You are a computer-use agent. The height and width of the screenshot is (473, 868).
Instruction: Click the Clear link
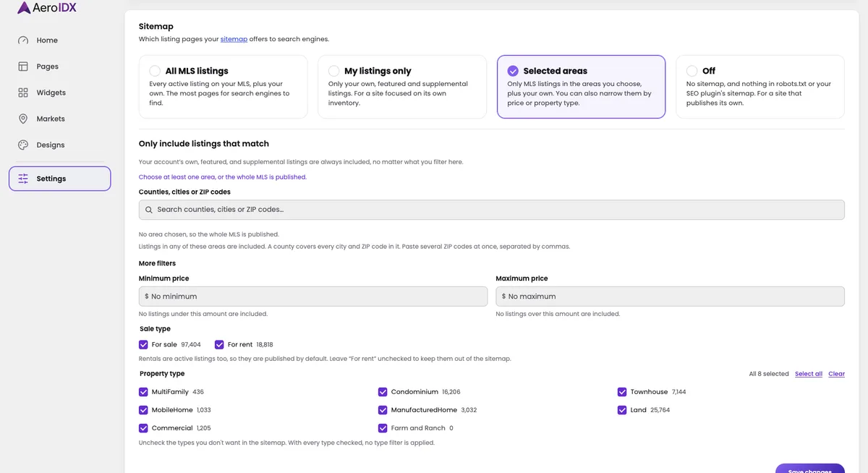(837, 374)
